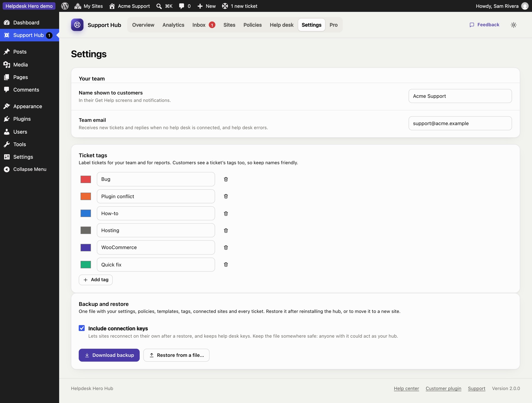The width and height of the screenshot is (532, 403).
Task: Open the comments bubble in admin bar
Action: [x=185, y=6]
